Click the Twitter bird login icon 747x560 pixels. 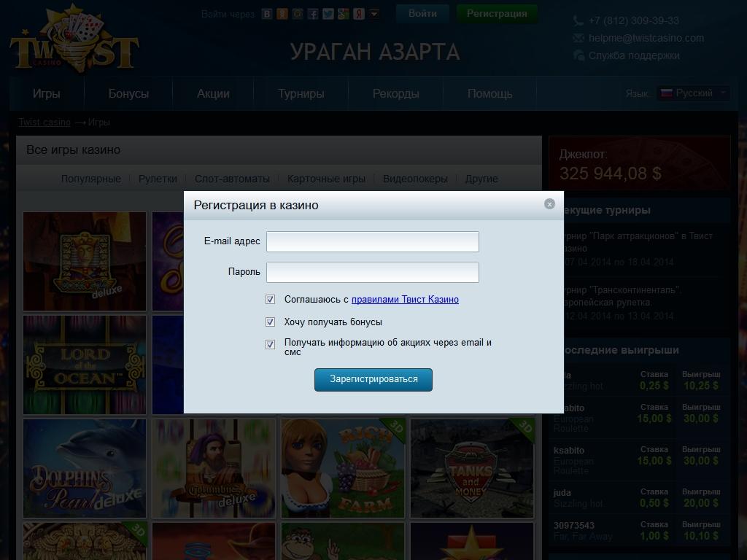click(328, 14)
